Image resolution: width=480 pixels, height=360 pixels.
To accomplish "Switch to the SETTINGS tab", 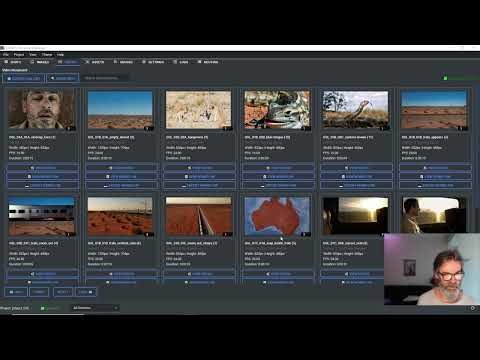I will [x=153, y=62].
